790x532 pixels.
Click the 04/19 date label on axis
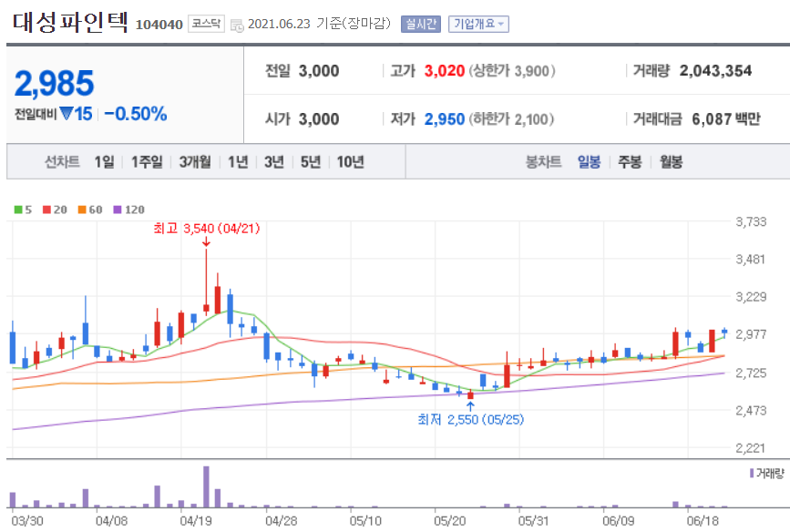[196, 520]
